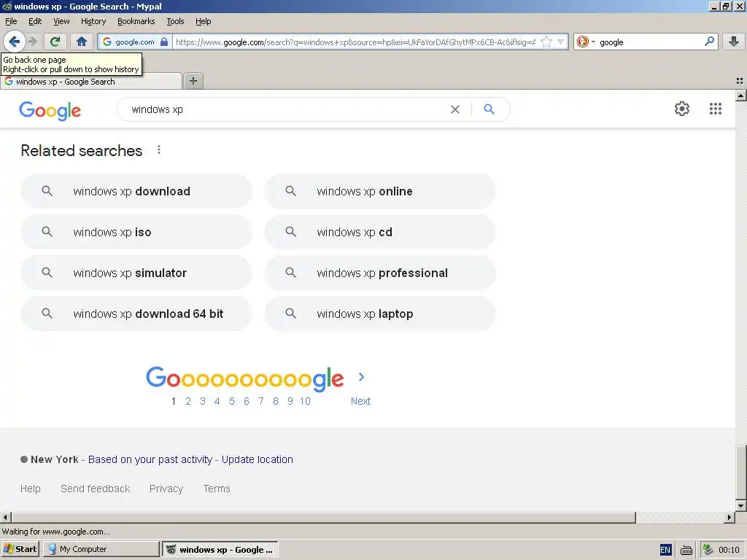Screen dimensions: 747x560
Task: Click the padlock site security icon
Action: pos(164,42)
